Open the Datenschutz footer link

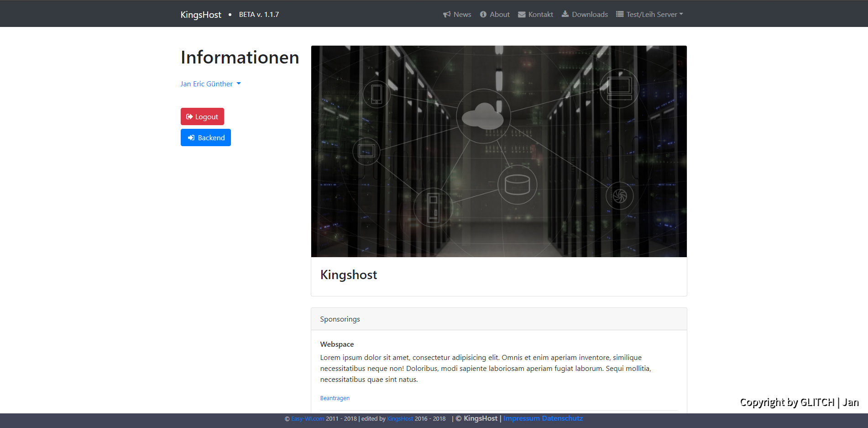pos(562,418)
